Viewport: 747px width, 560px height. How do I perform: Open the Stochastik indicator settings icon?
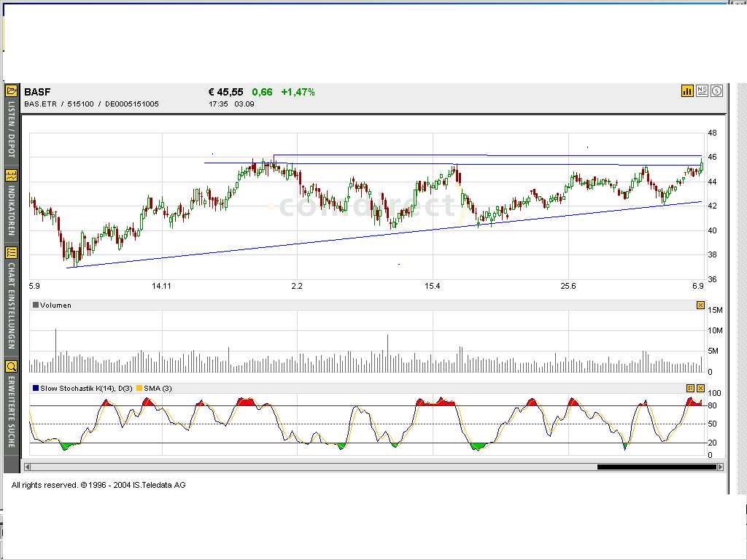coord(690,388)
